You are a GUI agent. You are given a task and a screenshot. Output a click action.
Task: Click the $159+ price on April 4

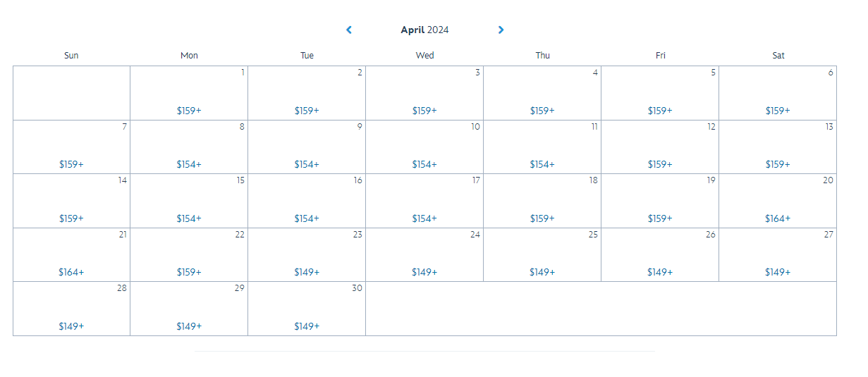point(542,111)
